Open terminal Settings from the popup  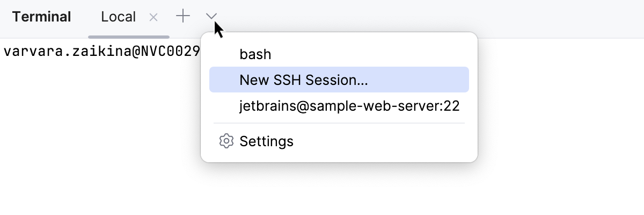[266, 141]
